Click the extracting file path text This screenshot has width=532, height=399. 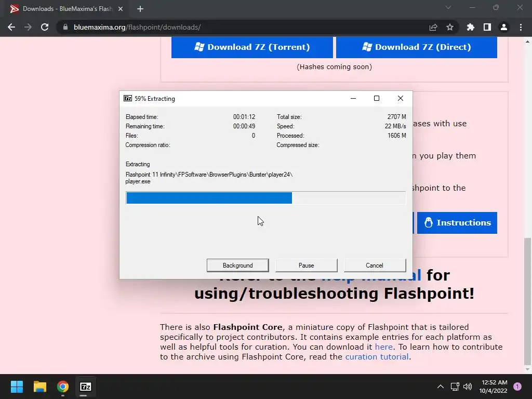pos(209,178)
